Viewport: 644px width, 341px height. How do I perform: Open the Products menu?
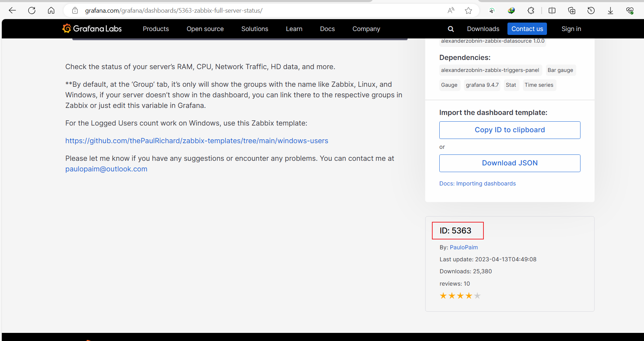(156, 29)
